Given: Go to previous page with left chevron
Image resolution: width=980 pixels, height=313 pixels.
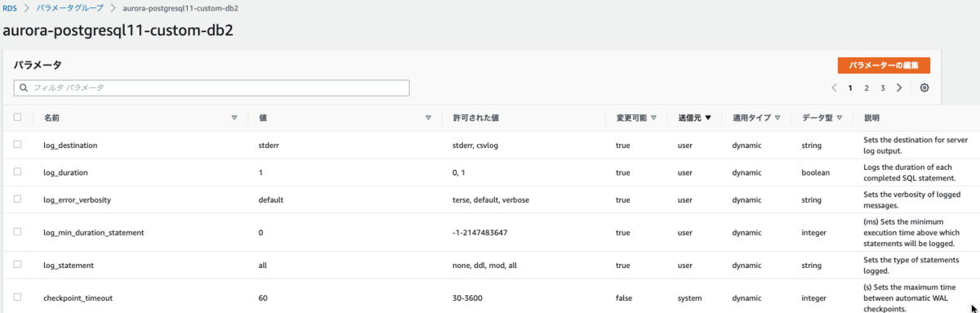Looking at the screenshot, I should coord(834,88).
